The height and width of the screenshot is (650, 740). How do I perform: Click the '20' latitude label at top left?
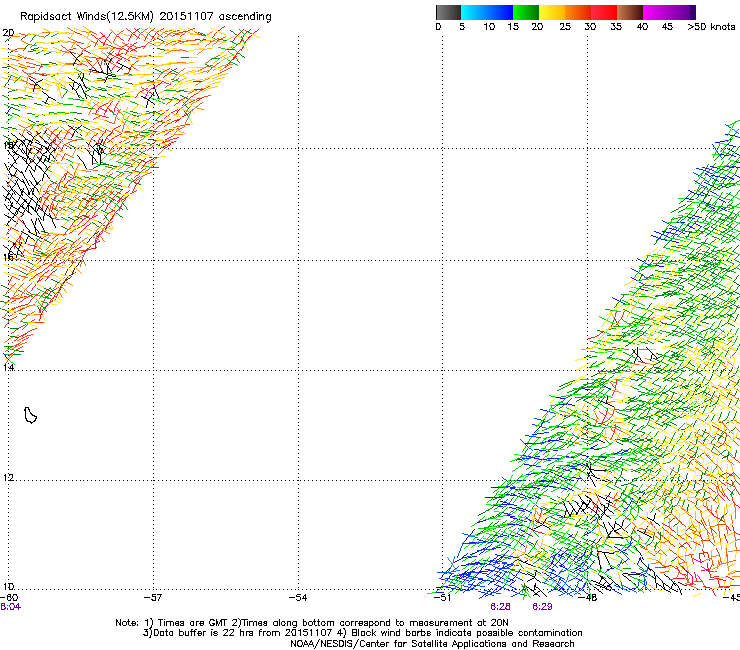click(x=8, y=33)
